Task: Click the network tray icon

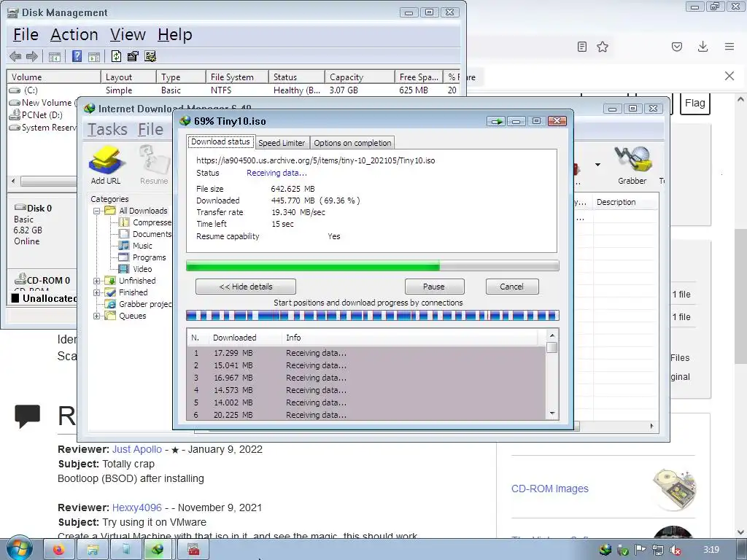Action: coord(658,550)
